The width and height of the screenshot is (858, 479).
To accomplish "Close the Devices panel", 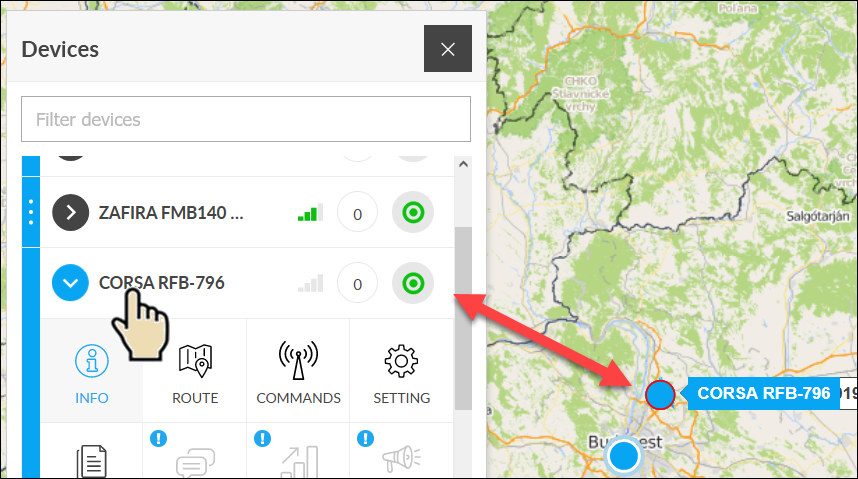I will click(448, 48).
